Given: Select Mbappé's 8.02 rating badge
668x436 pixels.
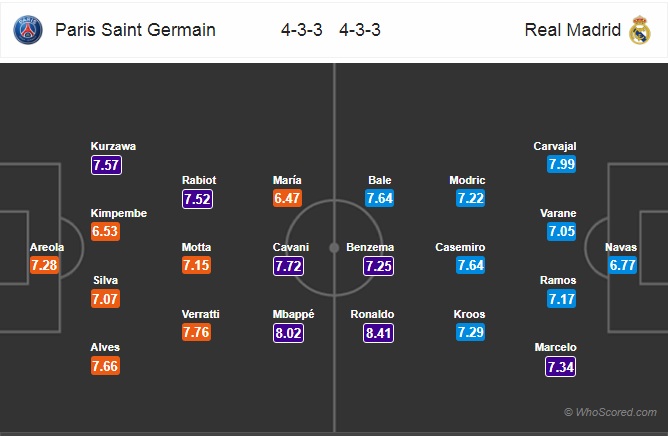Looking at the screenshot, I should 288,333.
